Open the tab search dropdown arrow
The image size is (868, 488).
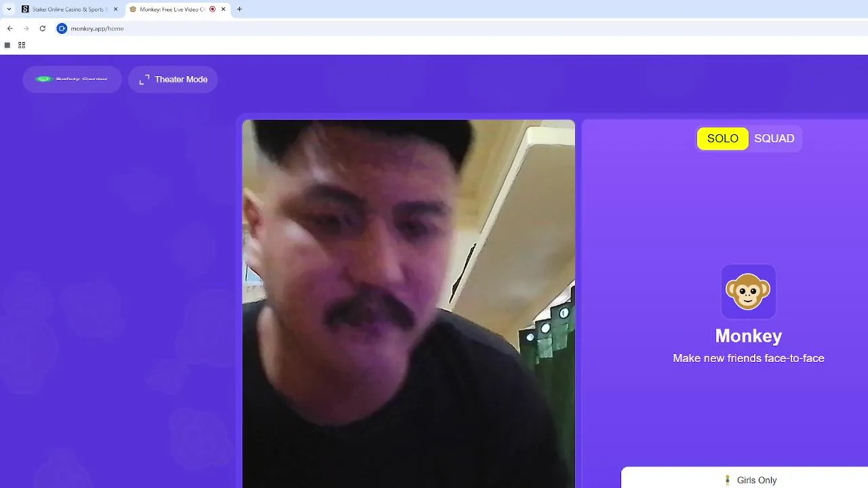point(9,9)
